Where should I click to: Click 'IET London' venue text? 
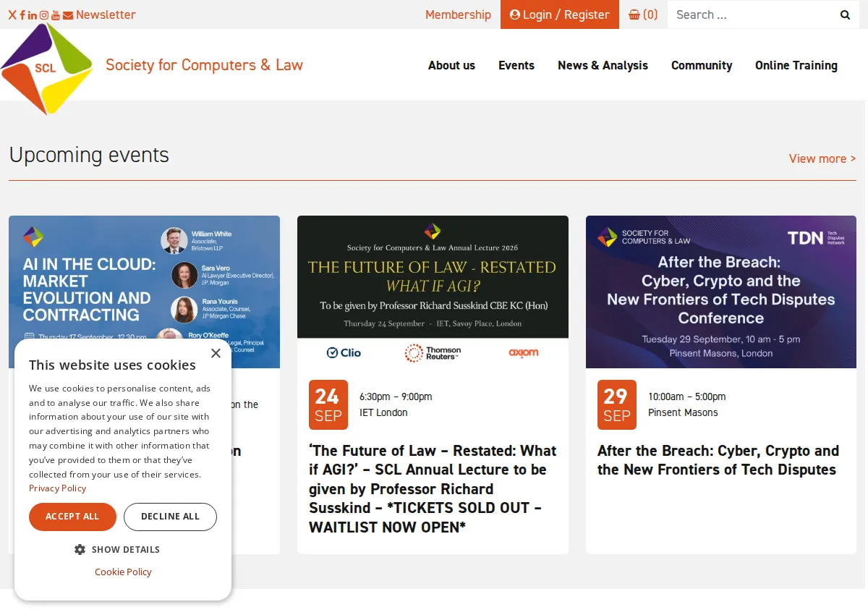(383, 412)
